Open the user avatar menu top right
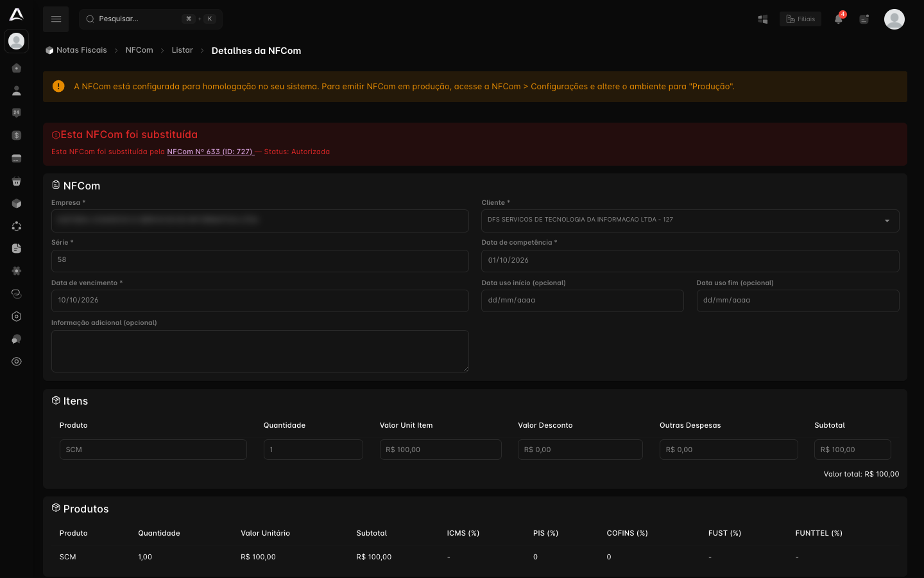924x578 pixels. tap(894, 19)
